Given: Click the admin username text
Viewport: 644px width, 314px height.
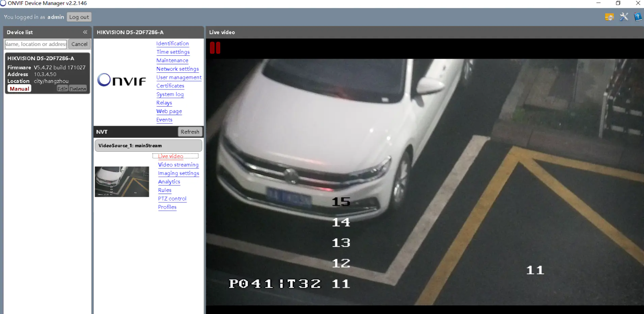Looking at the screenshot, I should [x=56, y=17].
